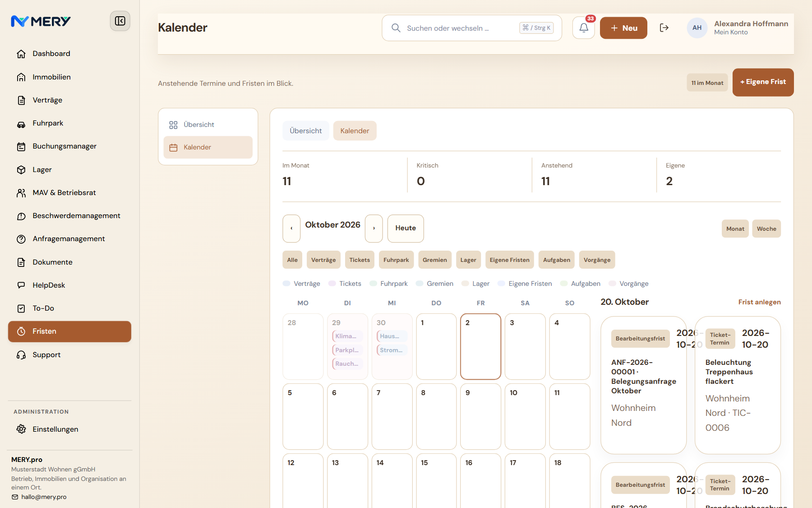Viewport: 812px width, 508px height.
Task: Toggle the Verträge filter chip
Action: [323, 260]
